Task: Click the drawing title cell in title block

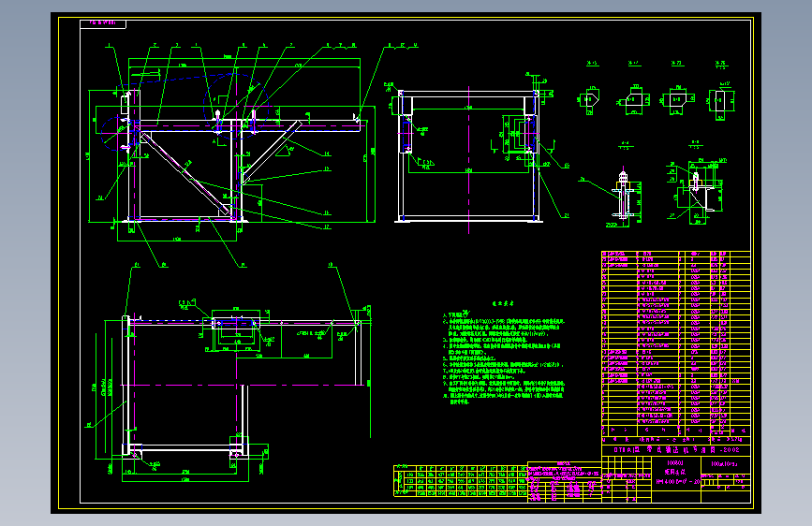Action: tap(676, 472)
